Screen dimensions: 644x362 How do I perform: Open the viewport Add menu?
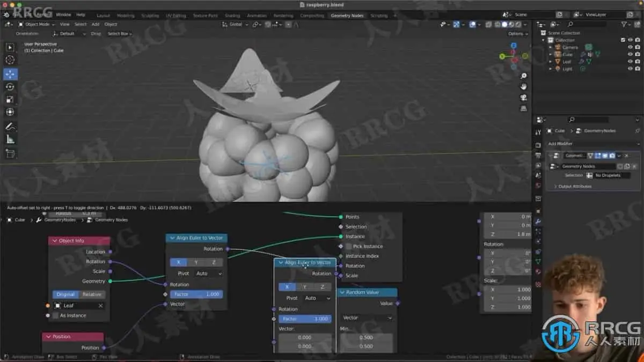pyautogui.click(x=96, y=24)
